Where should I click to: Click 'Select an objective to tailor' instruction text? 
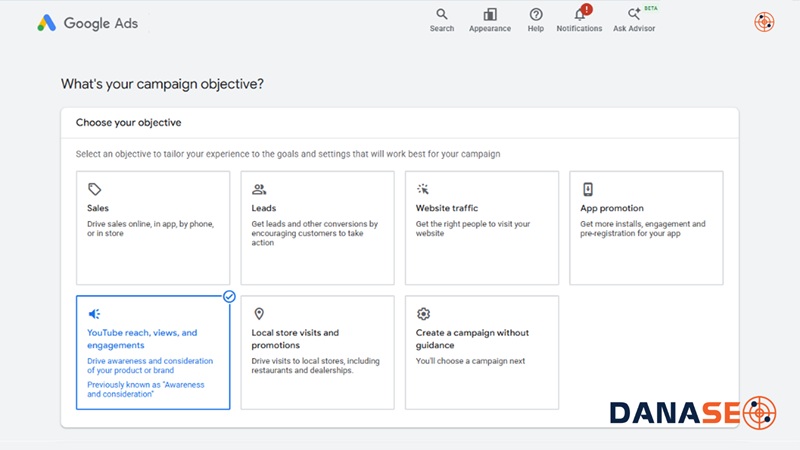288,154
